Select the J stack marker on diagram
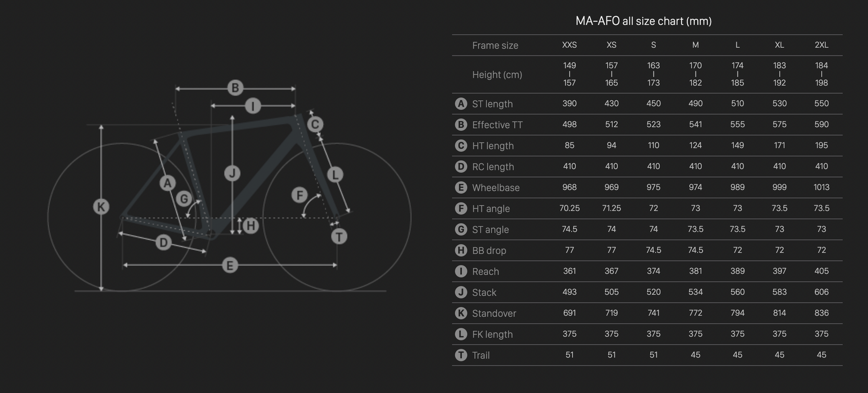 point(232,173)
